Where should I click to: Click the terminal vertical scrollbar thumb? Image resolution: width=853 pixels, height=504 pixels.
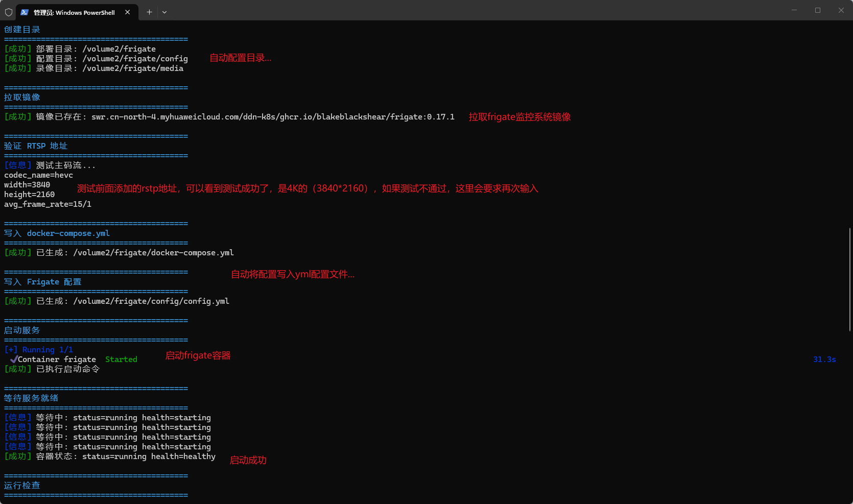850,279
